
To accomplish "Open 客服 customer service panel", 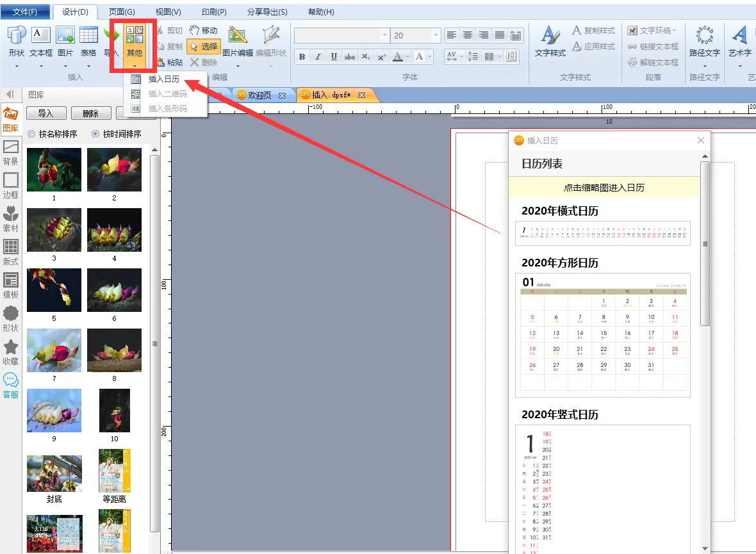I will (x=11, y=386).
